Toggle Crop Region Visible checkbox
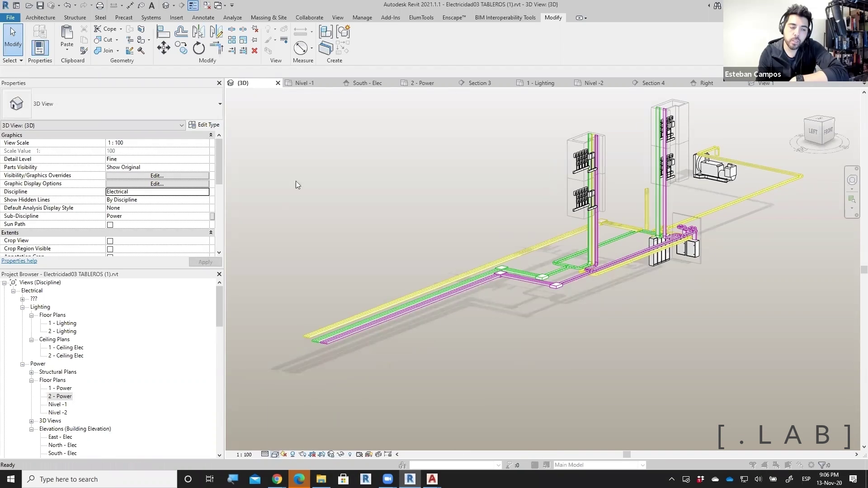Screen dimensions: 868x488 pos(110,249)
